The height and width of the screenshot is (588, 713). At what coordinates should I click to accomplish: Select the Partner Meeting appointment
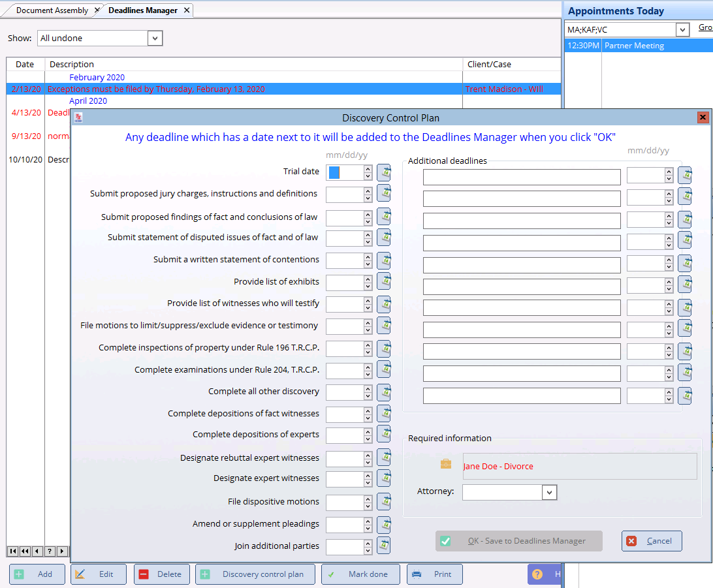click(633, 46)
